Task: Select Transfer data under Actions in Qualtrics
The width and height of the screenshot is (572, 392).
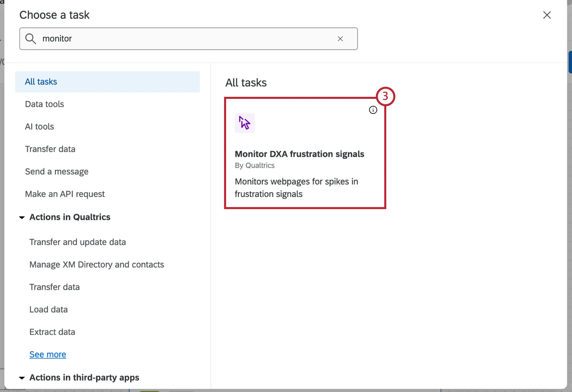Action: point(55,287)
